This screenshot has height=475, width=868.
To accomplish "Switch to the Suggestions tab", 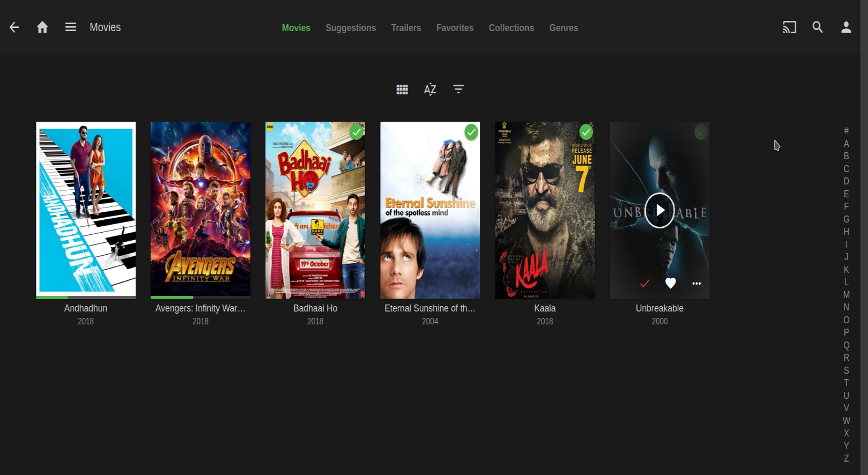I will pyautogui.click(x=351, y=28).
